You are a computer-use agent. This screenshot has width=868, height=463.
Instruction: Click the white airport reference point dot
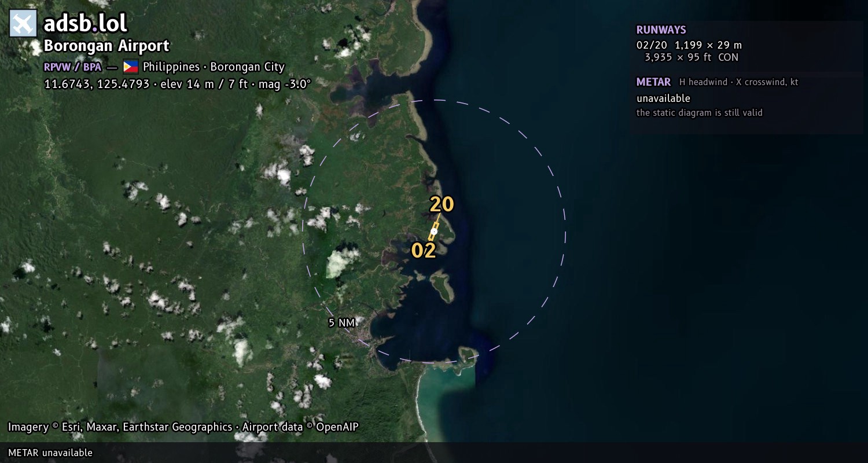point(434,231)
